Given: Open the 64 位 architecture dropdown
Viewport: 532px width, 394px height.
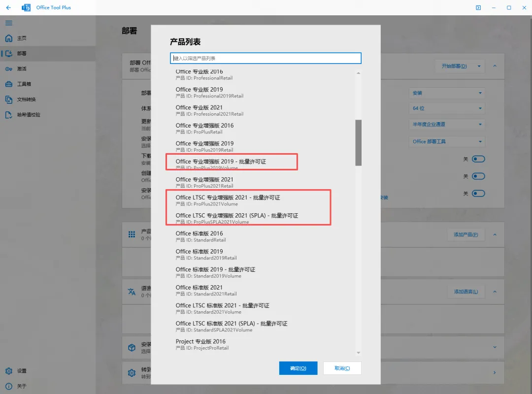Looking at the screenshot, I should [447, 108].
